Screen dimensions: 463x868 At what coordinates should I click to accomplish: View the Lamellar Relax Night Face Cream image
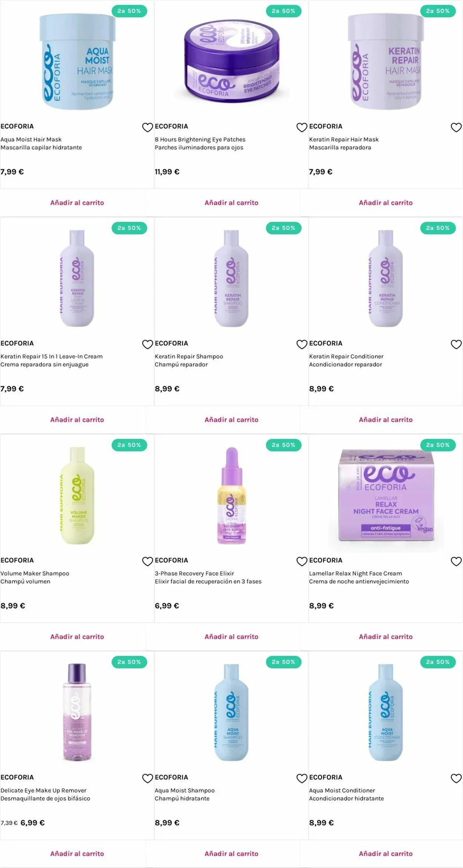click(386, 495)
